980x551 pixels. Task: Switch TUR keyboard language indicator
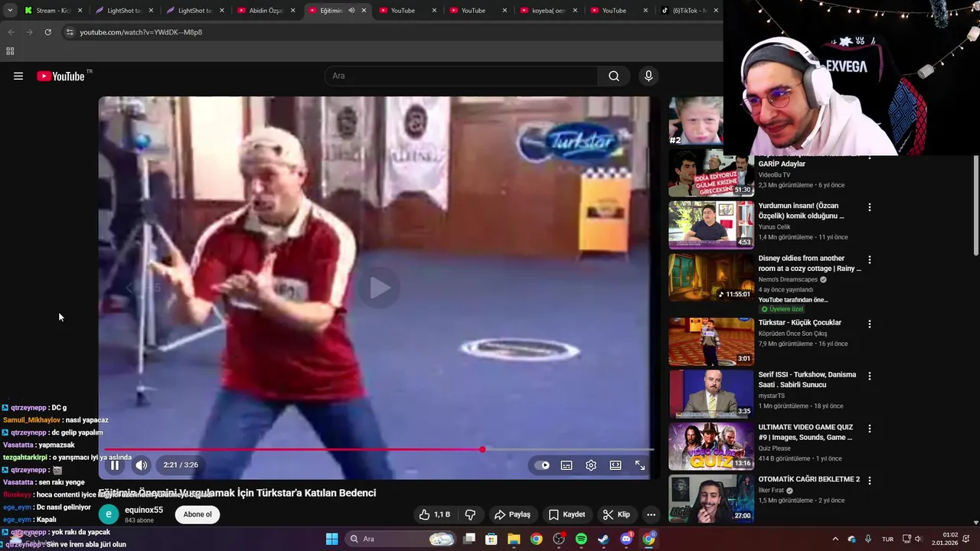point(887,539)
